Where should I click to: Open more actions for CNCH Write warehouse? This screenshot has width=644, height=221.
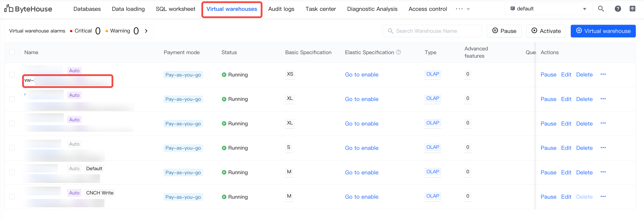coord(603,197)
